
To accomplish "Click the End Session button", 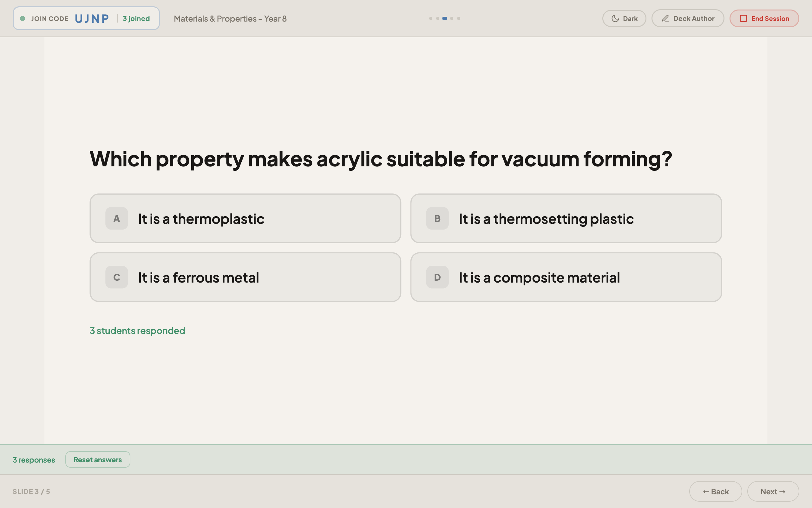I will [764, 18].
